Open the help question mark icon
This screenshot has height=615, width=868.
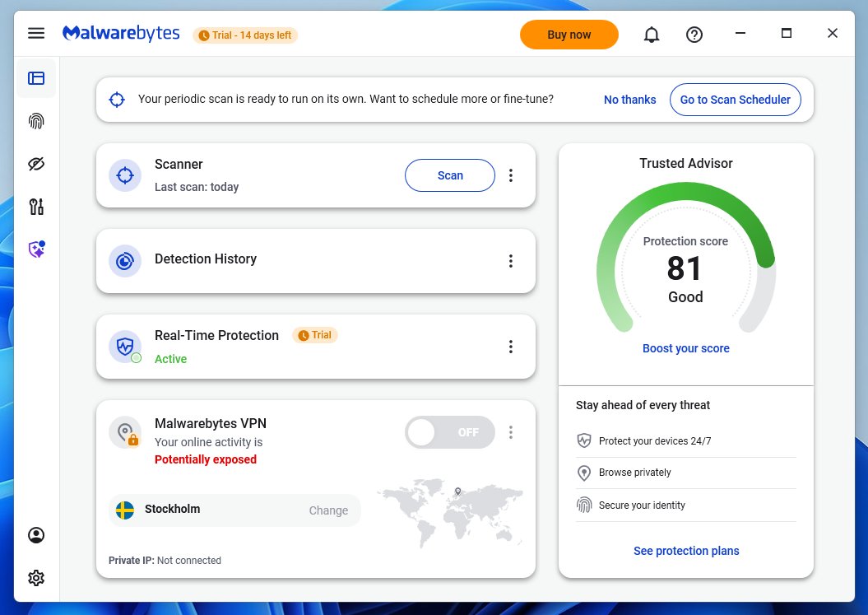click(694, 35)
